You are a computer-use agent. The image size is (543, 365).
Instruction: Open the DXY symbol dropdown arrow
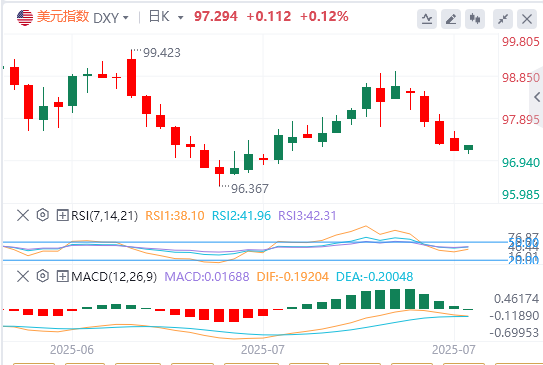(126, 17)
